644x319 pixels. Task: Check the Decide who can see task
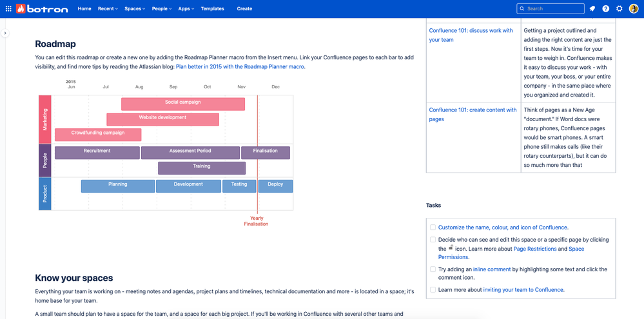(433, 239)
